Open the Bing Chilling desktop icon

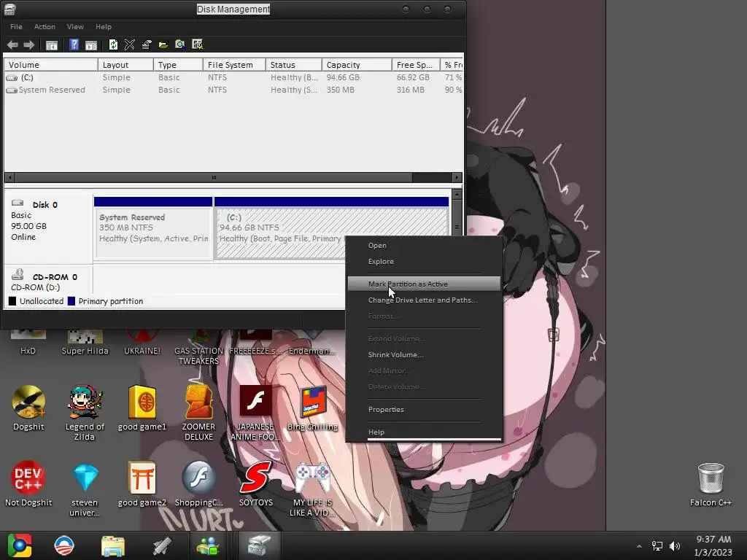point(312,408)
